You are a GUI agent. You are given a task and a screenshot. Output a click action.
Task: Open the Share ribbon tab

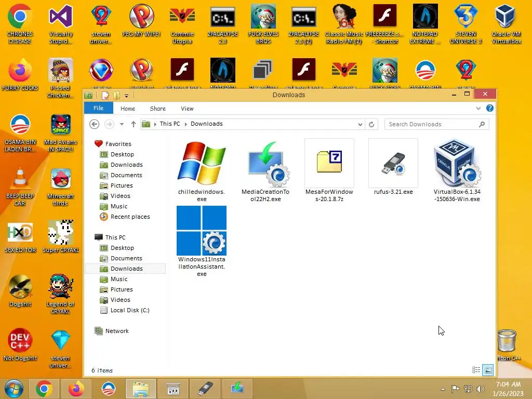pos(158,109)
